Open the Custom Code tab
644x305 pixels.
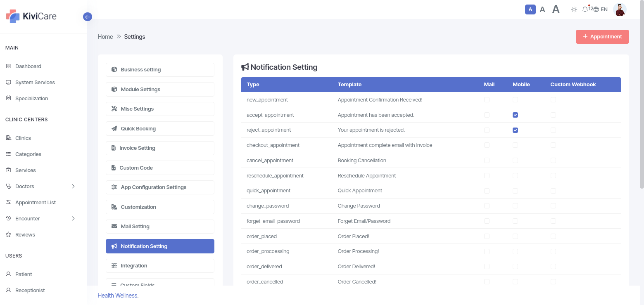pos(160,168)
